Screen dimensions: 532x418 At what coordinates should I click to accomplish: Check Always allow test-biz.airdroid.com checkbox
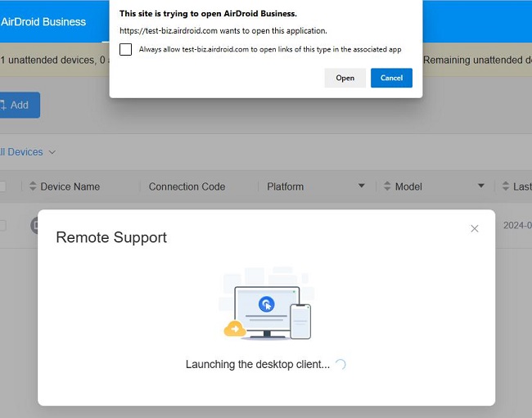tap(125, 50)
